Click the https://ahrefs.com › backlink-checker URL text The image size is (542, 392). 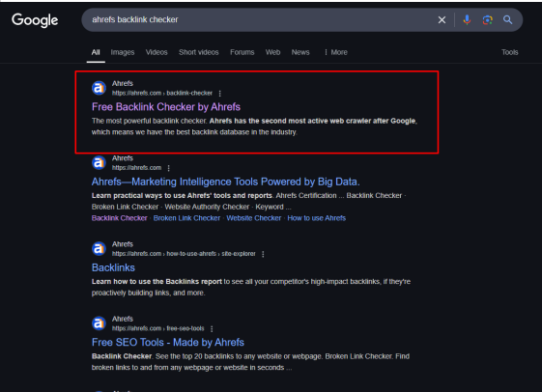point(162,94)
